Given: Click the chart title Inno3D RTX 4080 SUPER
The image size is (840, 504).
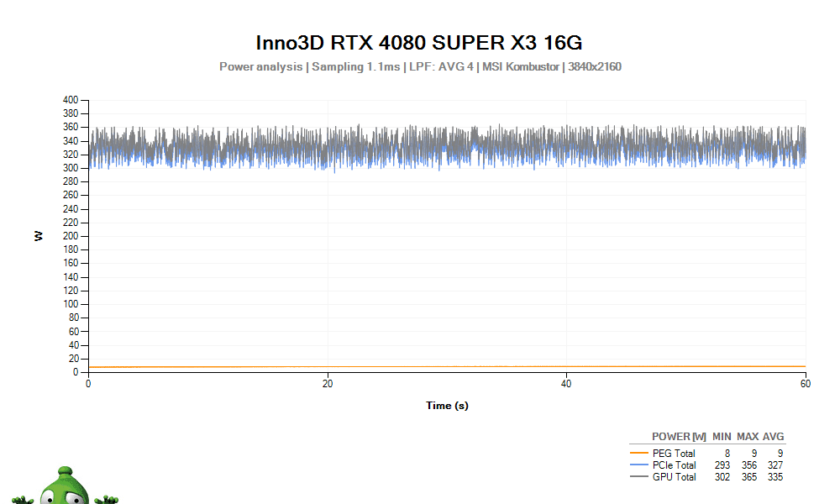Looking at the screenshot, I should 419,43.
